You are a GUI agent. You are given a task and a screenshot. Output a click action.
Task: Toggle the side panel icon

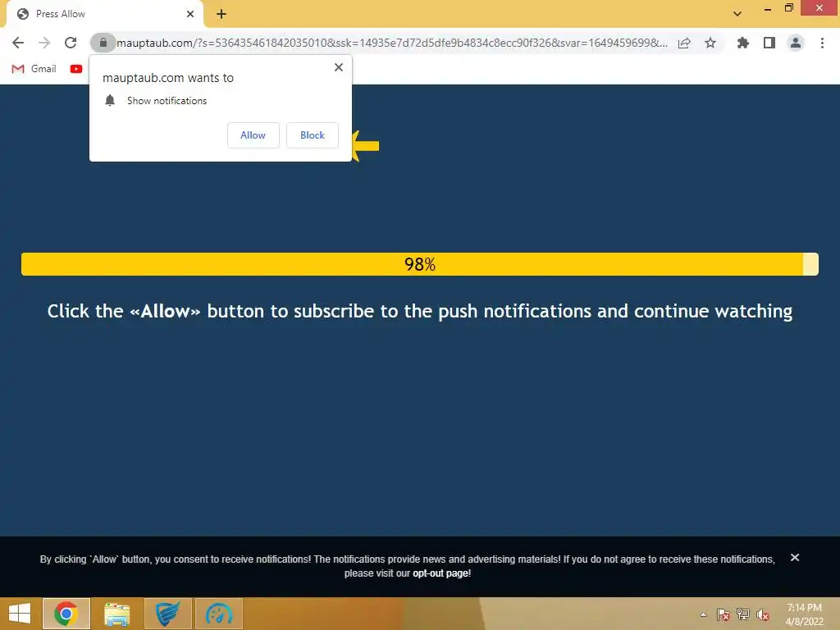click(x=769, y=43)
